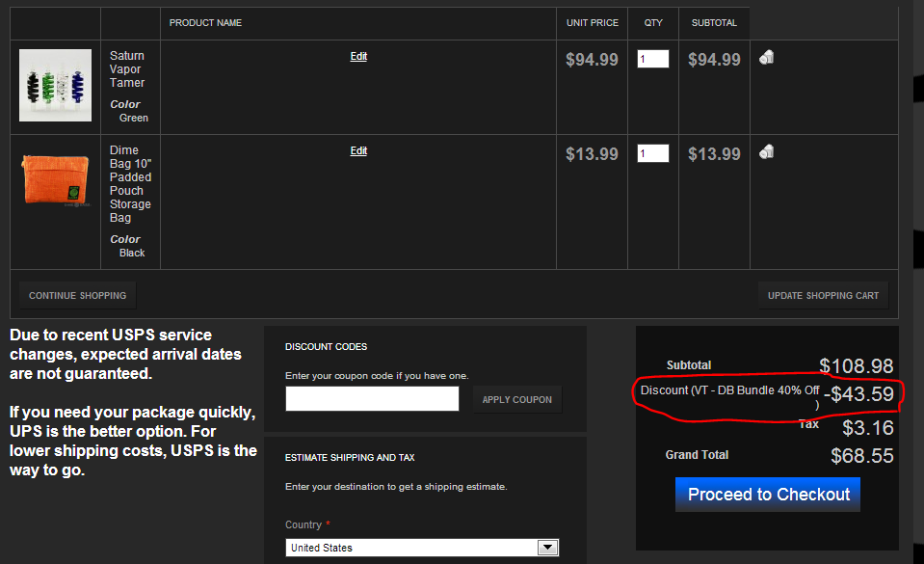Viewport: 924px width, 564px height.
Task: Click quantity field for Dime Bag pouch
Action: click(653, 153)
